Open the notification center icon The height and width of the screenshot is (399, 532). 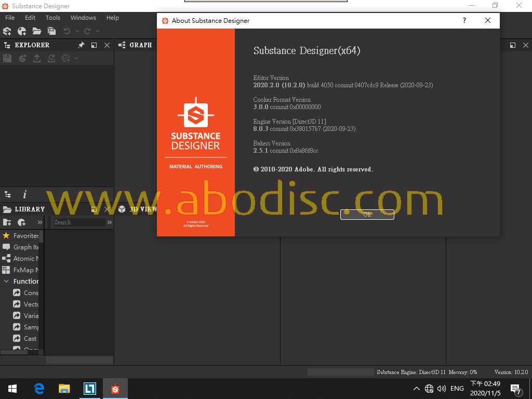516,390
